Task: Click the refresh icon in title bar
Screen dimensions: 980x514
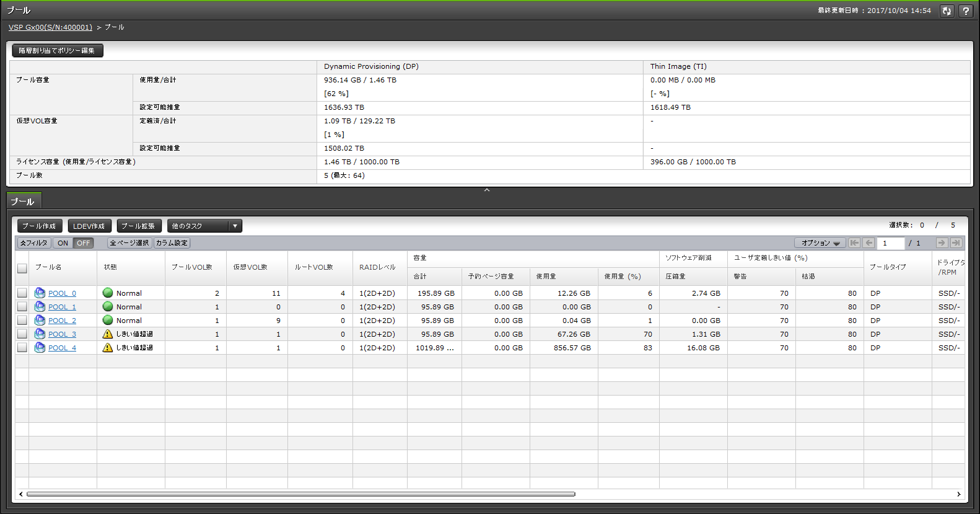Action: point(947,11)
